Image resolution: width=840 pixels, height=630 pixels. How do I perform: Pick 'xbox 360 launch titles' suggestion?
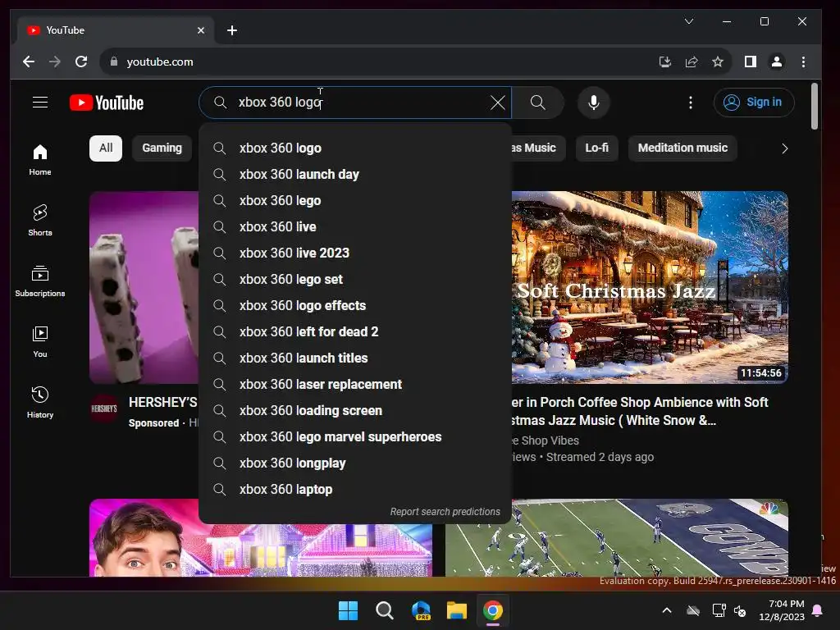coord(354,358)
